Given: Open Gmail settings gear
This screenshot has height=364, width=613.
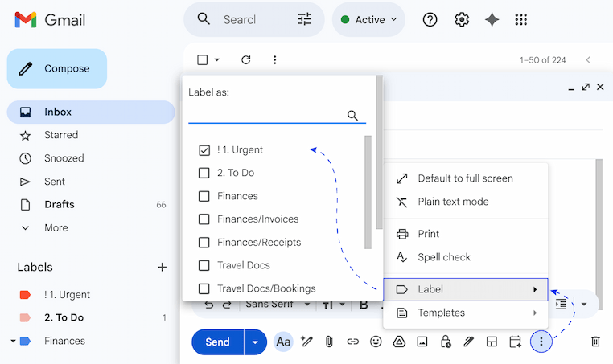Looking at the screenshot, I should [462, 19].
